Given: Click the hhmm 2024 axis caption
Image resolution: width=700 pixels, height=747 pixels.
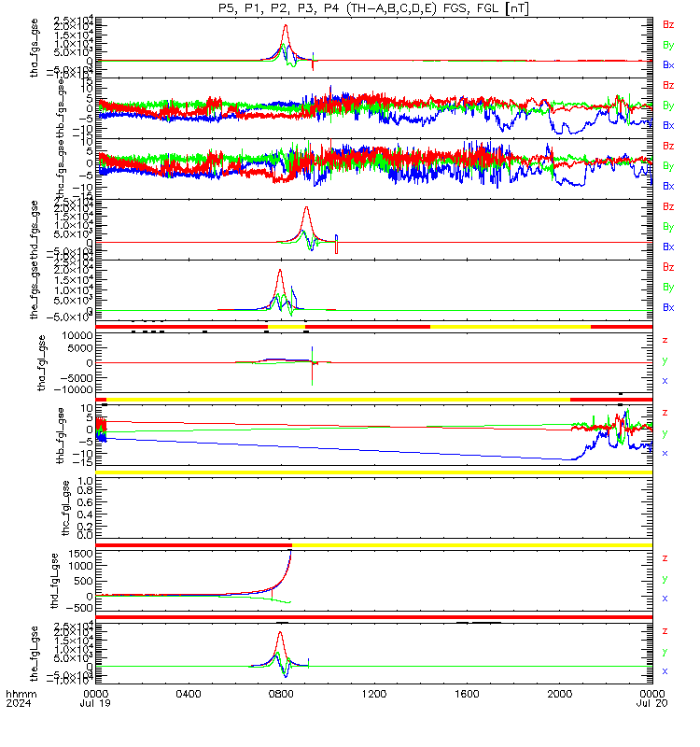Looking at the screenshot, I should 21,698.
